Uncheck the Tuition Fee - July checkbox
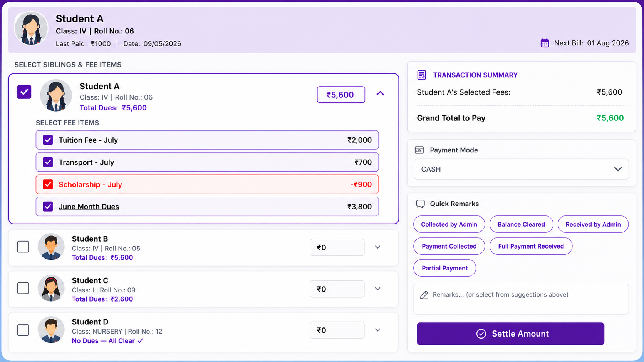Image resolution: width=644 pixels, height=362 pixels. click(48, 140)
